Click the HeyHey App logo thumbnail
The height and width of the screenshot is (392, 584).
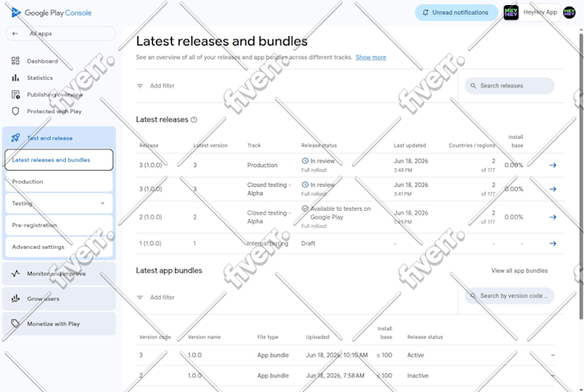pyautogui.click(x=511, y=13)
